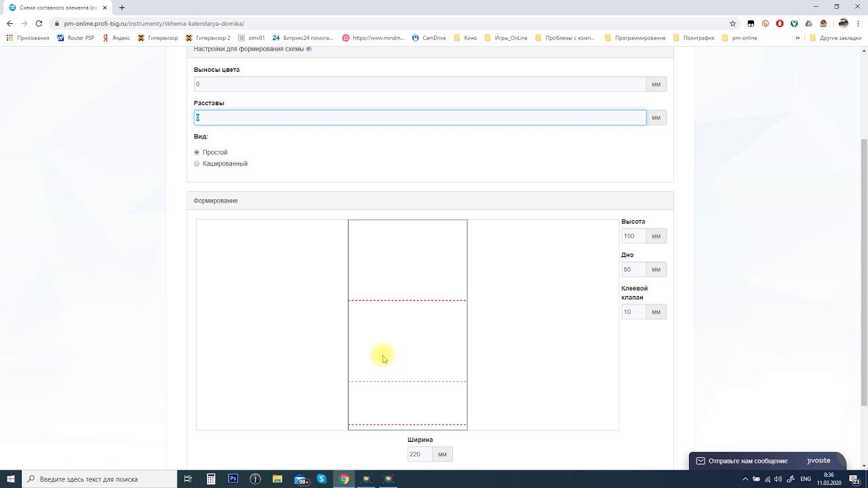Open the Программирование bookmarks folder
The width and height of the screenshot is (868, 488).
coord(635,38)
